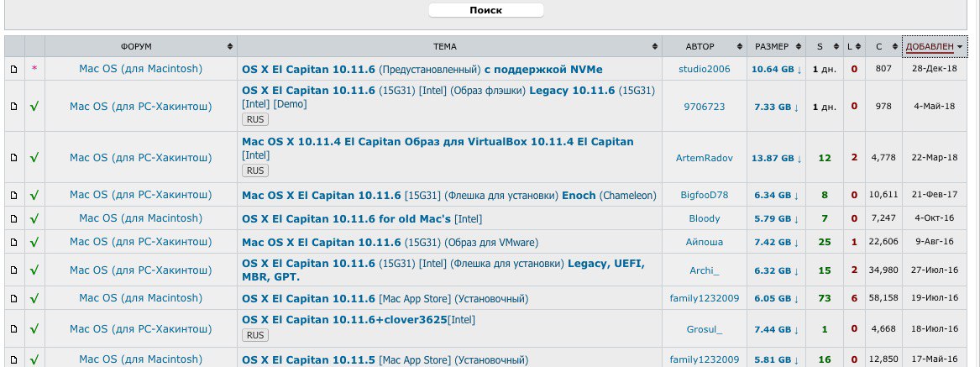Click seeders count 73
980x367 pixels.
pos(825,298)
